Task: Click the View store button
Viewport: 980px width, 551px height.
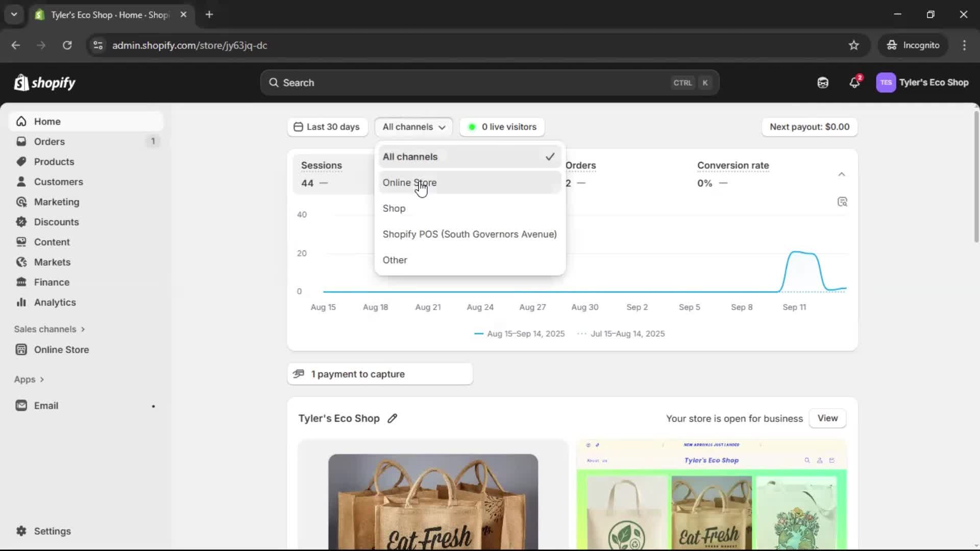Action: 827,418
